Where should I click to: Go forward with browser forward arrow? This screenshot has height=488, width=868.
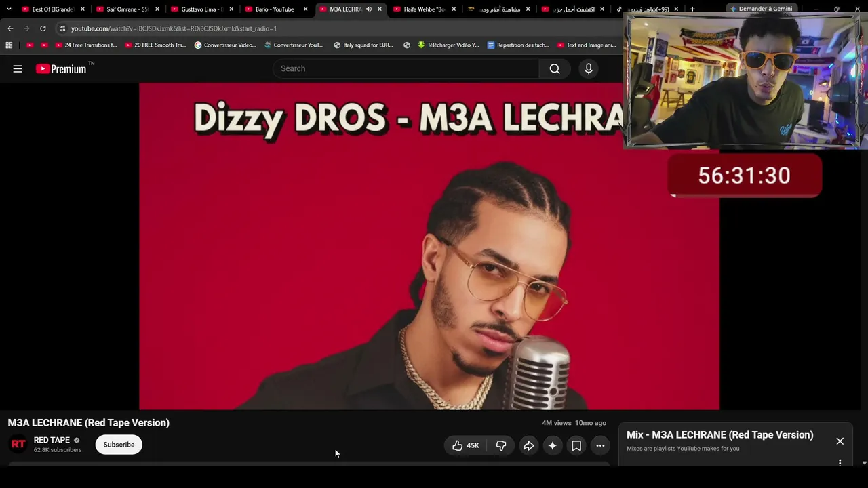click(26, 28)
